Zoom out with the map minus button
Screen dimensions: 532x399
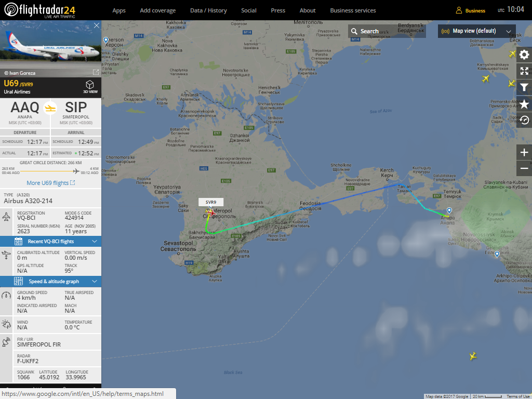[524, 168]
